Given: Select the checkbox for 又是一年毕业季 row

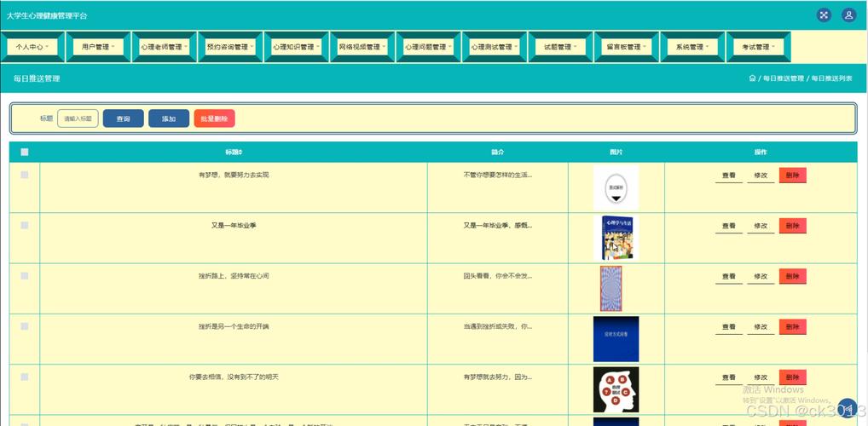Looking at the screenshot, I should tap(25, 226).
